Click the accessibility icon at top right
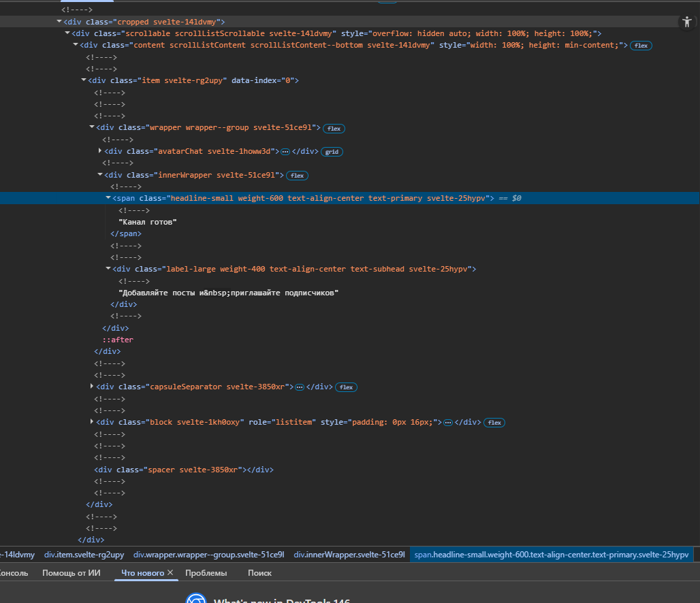Screen dimensions: 700x603 click(686, 22)
